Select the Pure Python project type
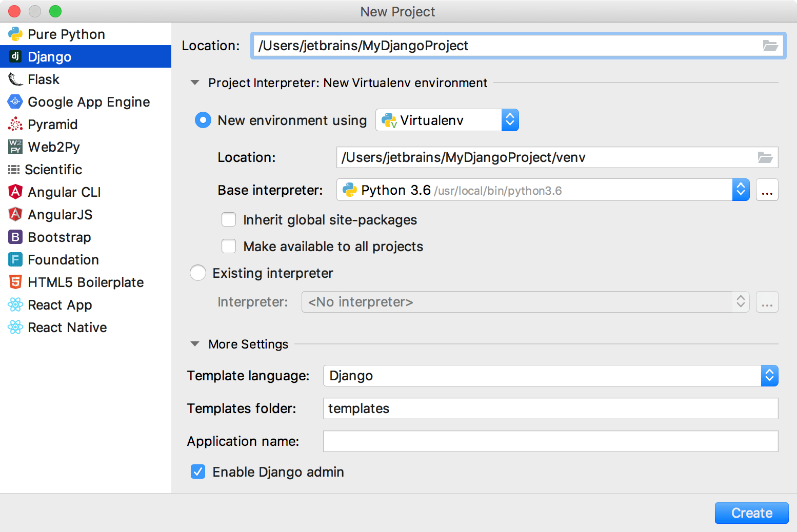797x532 pixels. tap(67, 34)
